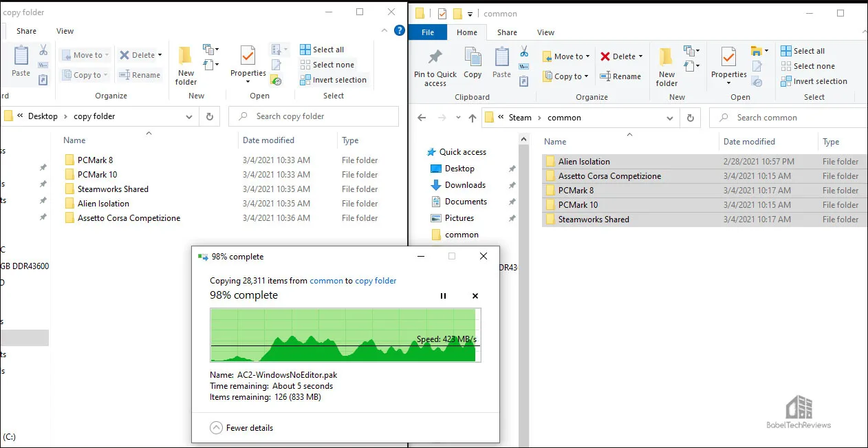Open Properties in common window ribbon
The width and height of the screenshot is (868, 448).
point(729,67)
